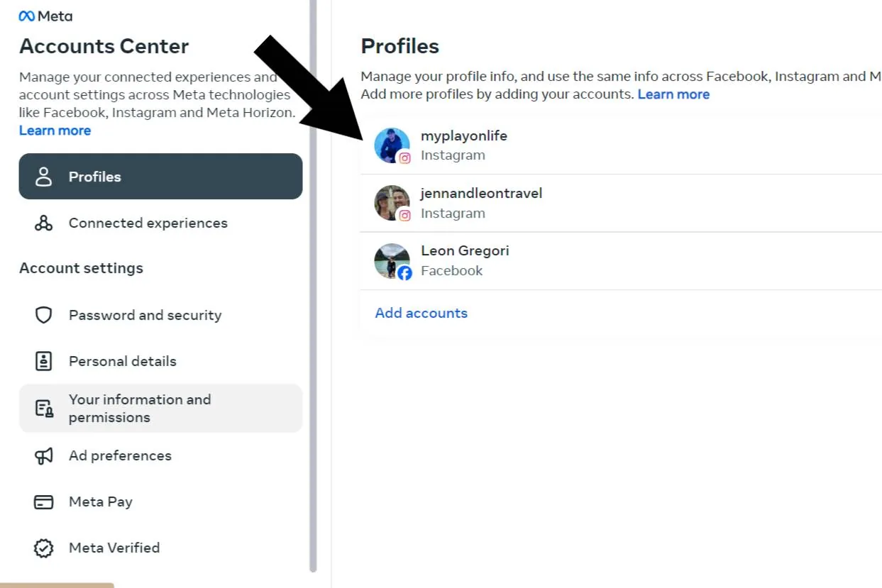Click the Personal details ID card icon
The image size is (882, 588).
click(x=44, y=361)
